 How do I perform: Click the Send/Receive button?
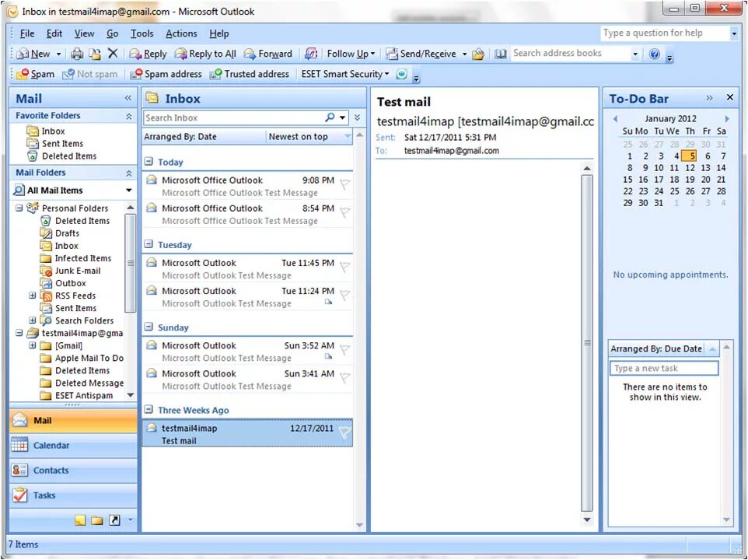pyautogui.click(x=421, y=54)
